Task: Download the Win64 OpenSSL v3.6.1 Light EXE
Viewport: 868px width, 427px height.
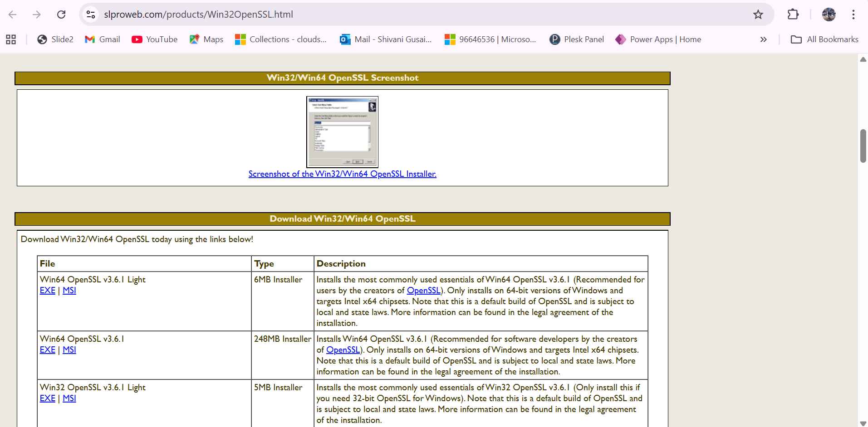Action: [x=48, y=291]
